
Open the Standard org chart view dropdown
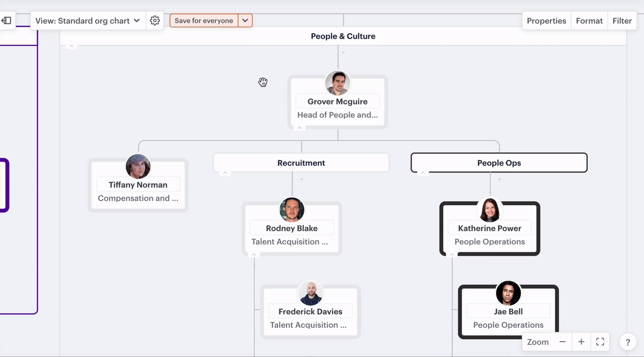88,21
